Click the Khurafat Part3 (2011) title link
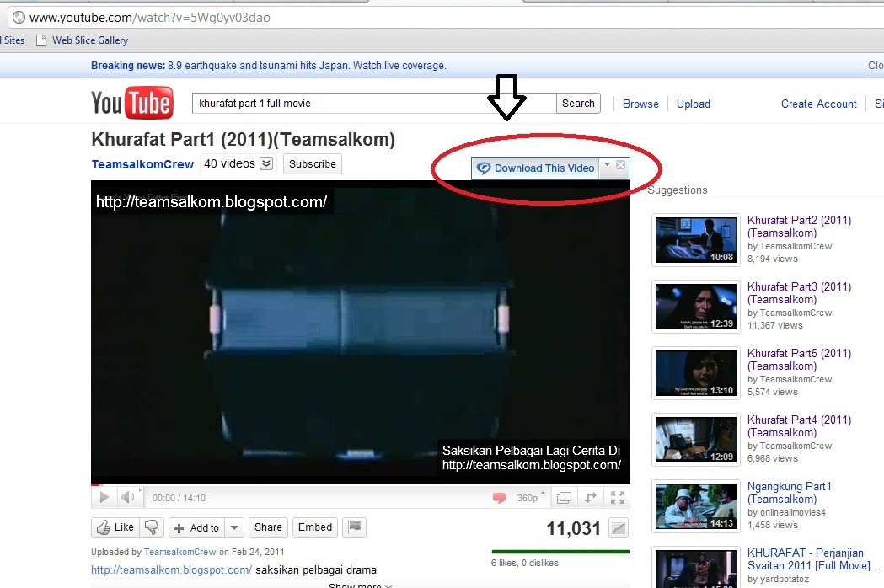This screenshot has width=884, height=588. [x=799, y=293]
